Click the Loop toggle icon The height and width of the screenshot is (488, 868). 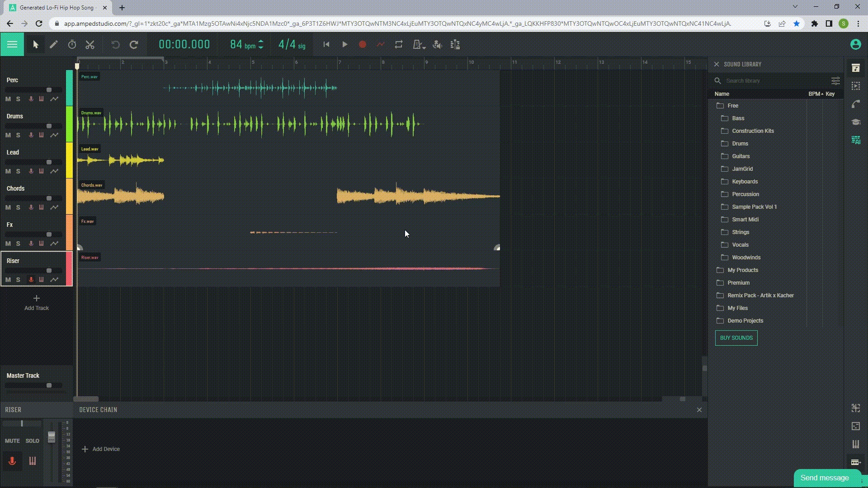tap(399, 45)
